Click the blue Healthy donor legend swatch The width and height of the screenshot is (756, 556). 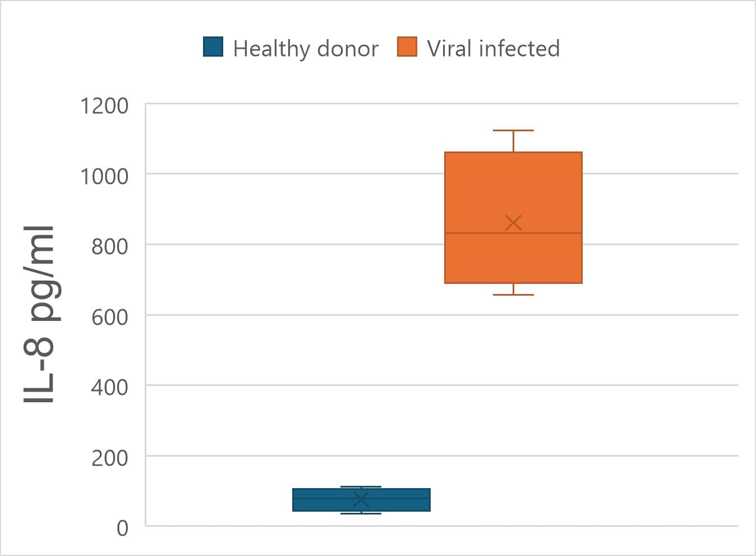coord(213,47)
